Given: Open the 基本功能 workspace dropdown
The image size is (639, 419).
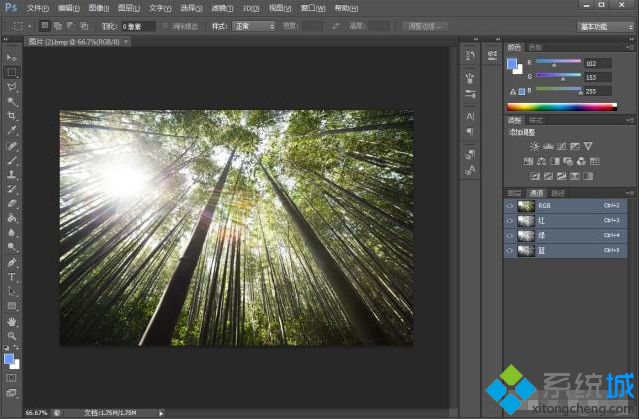Looking at the screenshot, I should (605, 27).
